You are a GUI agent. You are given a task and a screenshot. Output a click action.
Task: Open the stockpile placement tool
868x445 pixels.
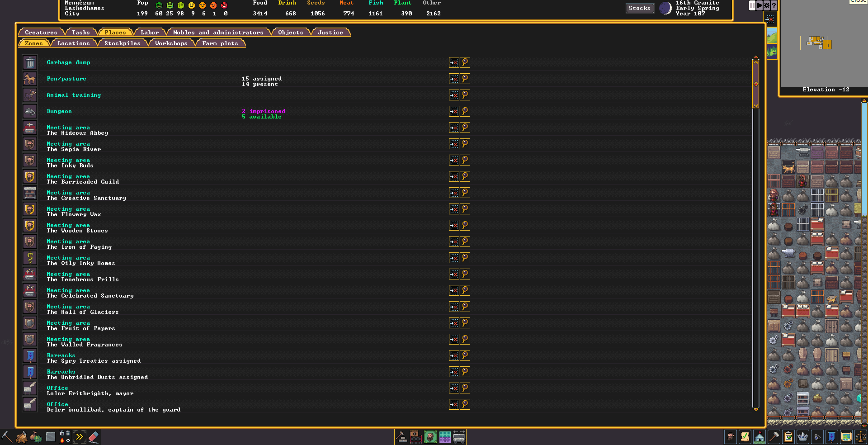click(416, 437)
